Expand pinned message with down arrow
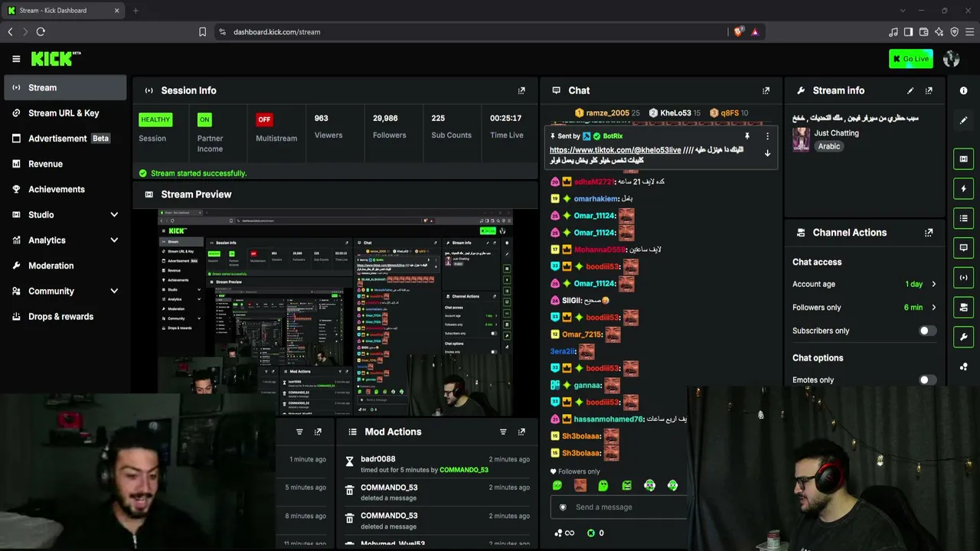980x551 pixels. (767, 153)
